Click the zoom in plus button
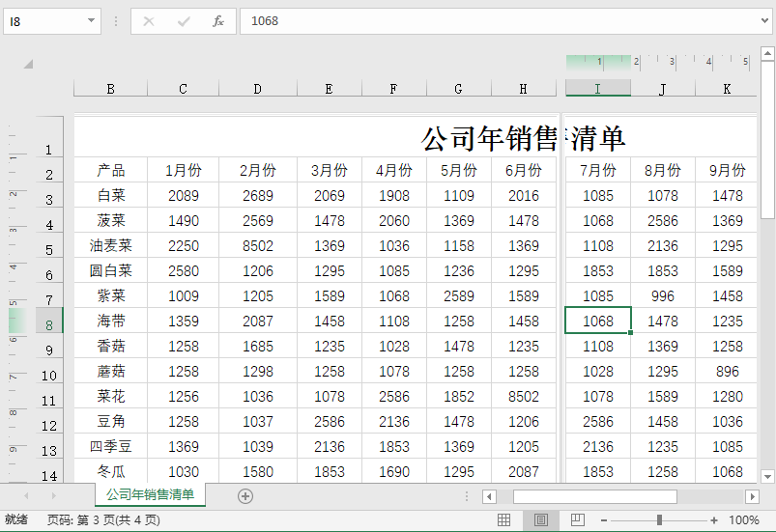The image size is (776, 532). [713, 520]
